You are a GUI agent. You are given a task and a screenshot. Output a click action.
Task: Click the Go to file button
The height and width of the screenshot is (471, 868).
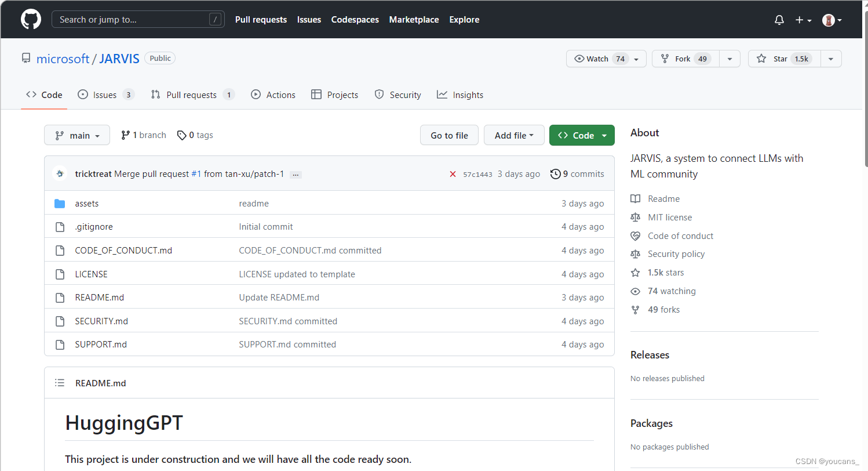(x=449, y=135)
